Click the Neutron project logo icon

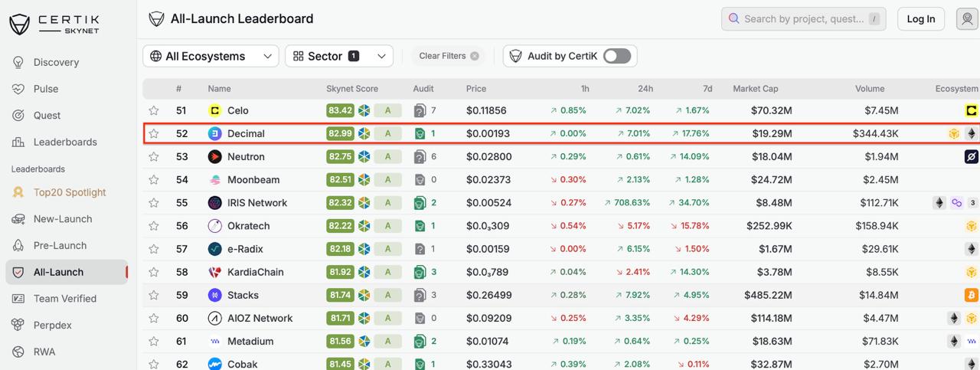point(215,157)
